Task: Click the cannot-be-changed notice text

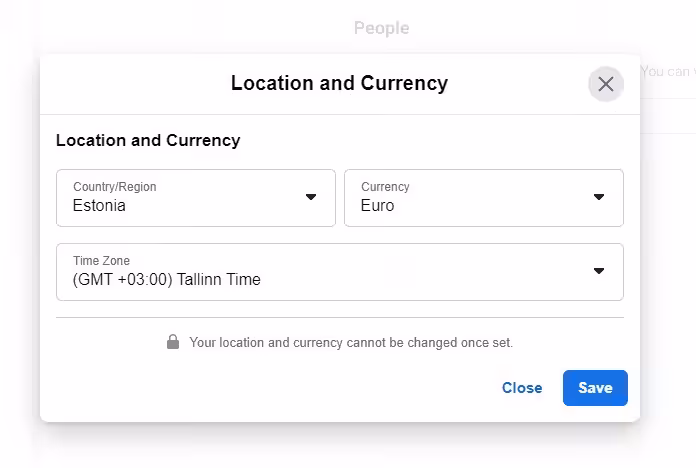Action: click(x=351, y=342)
